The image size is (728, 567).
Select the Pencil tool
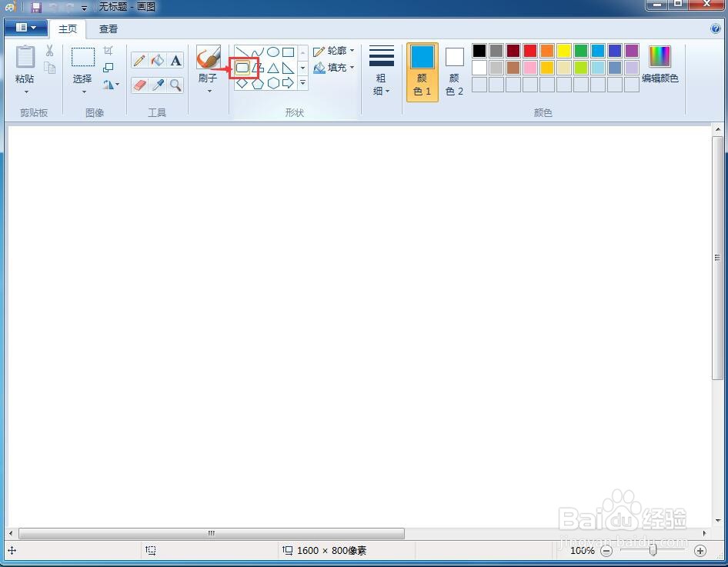click(139, 60)
